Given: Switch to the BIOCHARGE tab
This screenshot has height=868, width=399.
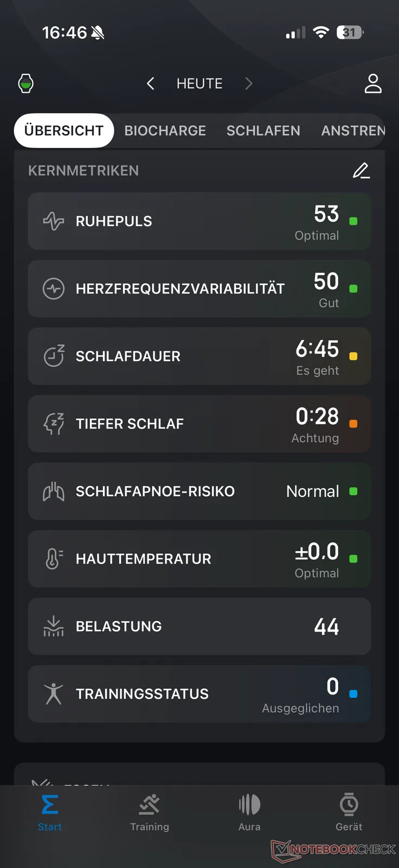Looking at the screenshot, I should click(x=165, y=131).
